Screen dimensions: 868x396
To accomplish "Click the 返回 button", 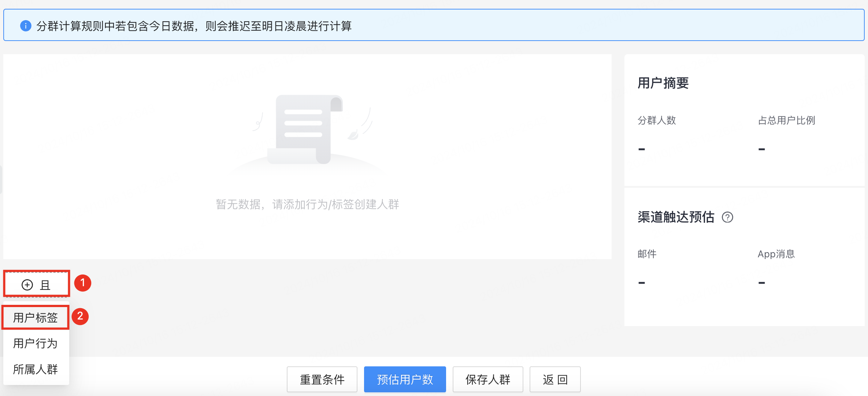I will pos(555,380).
